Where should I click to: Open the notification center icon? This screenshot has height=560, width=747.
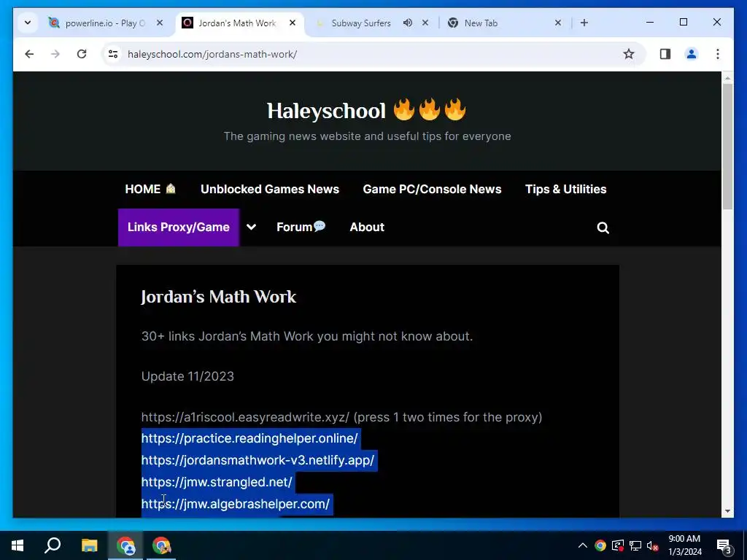[724, 546]
